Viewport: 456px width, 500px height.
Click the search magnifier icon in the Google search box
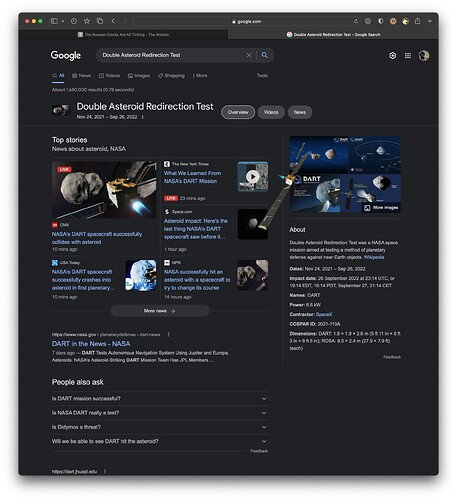(264, 55)
